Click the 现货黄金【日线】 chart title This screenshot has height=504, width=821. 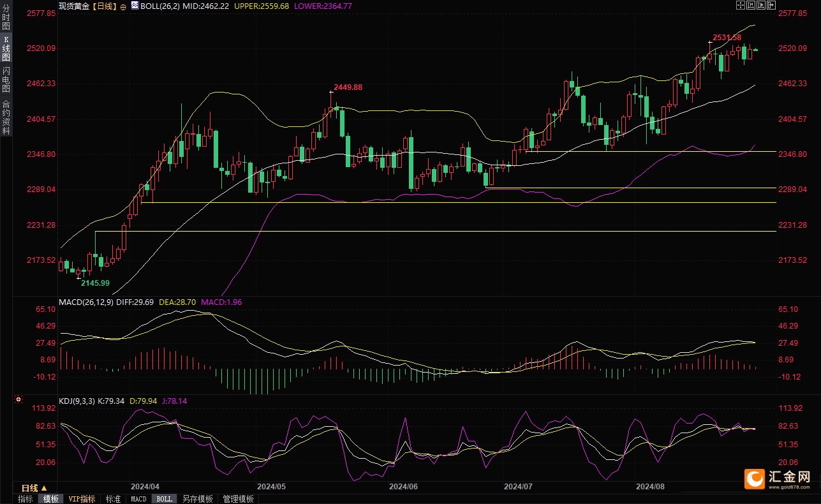click(x=87, y=6)
